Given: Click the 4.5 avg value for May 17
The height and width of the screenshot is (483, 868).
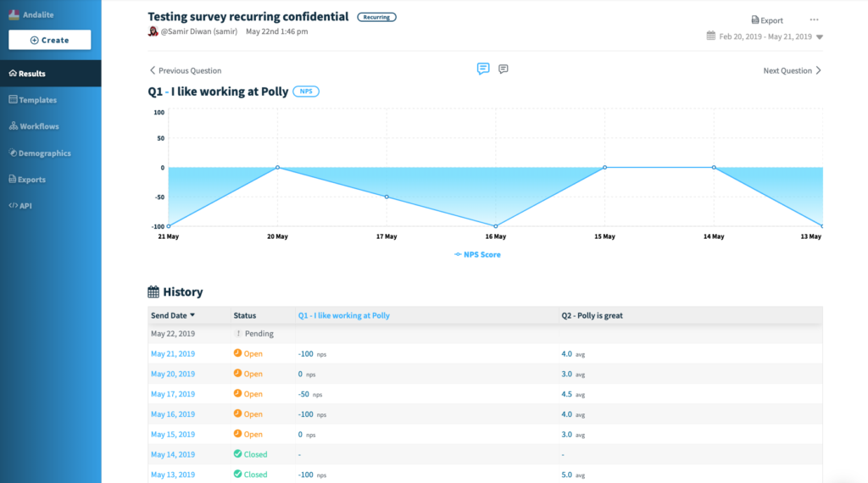Looking at the screenshot, I should [573, 395].
